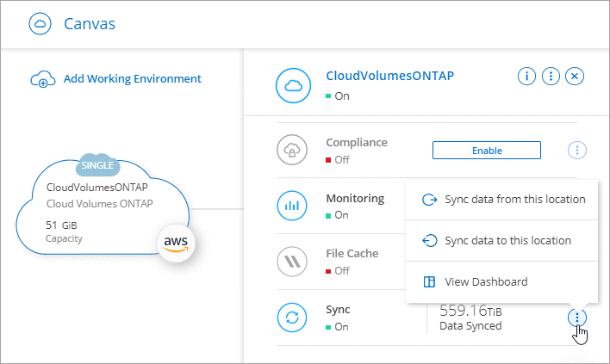Image resolution: width=610 pixels, height=364 pixels.
Task: Click the Sync service circular arrows icon
Action: (x=291, y=318)
